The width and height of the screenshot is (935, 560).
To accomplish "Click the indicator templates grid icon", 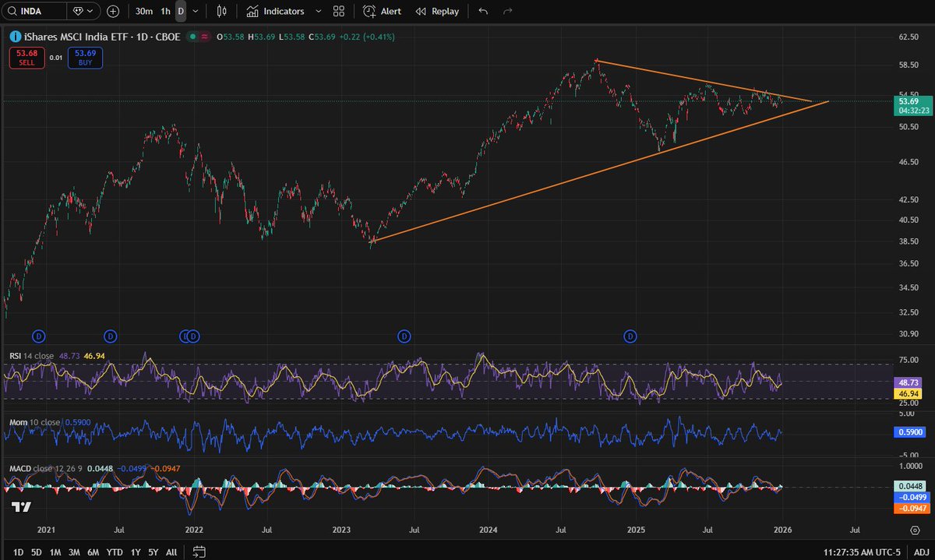I will tap(338, 11).
